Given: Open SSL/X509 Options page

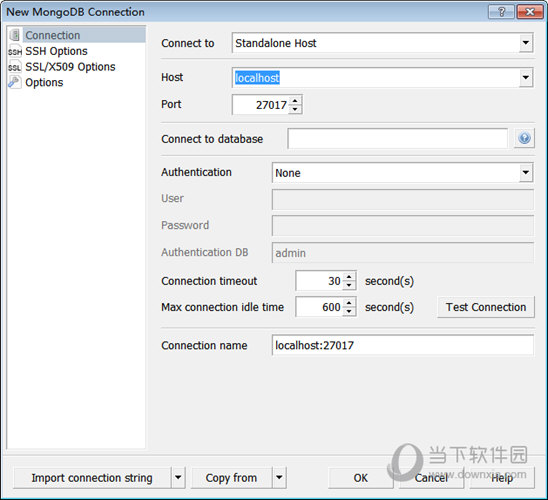Looking at the screenshot, I should [x=70, y=67].
